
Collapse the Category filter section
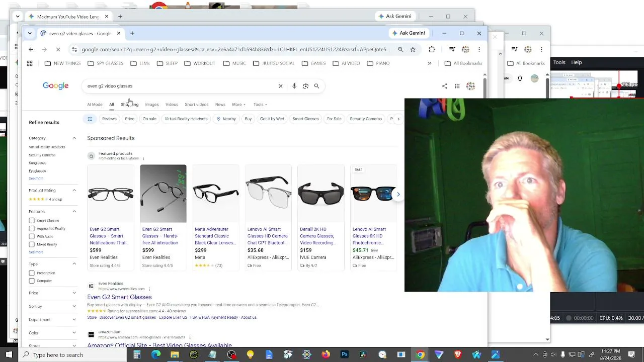(74, 138)
